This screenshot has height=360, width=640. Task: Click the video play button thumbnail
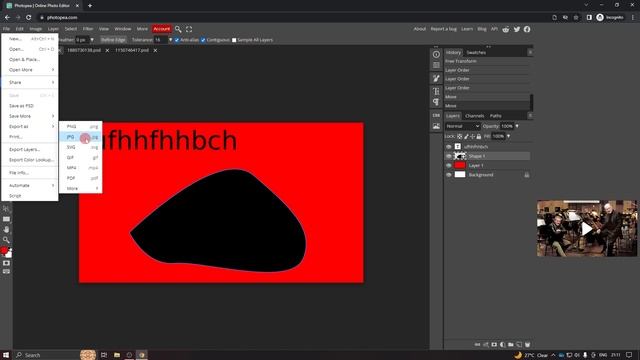click(587, 229)
